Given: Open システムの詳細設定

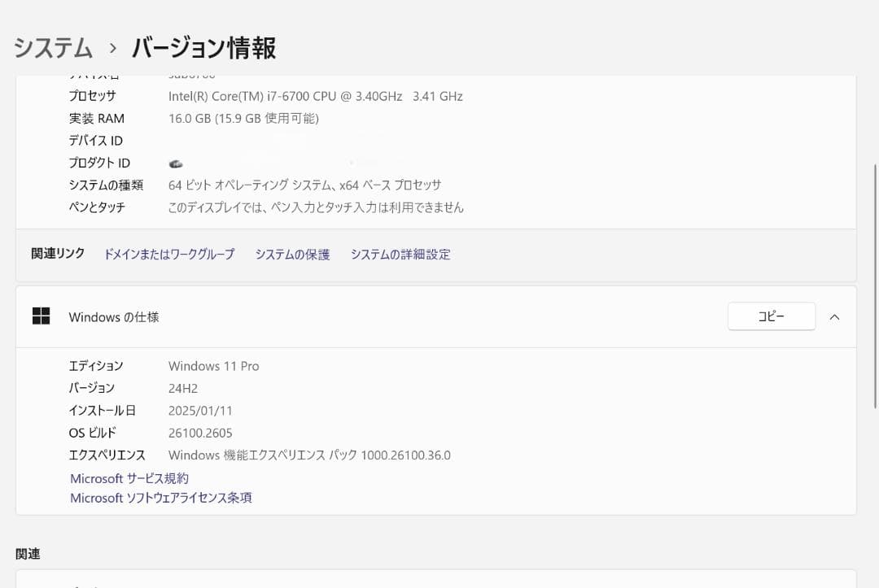Looking at the screenshot, I should (x=400, y=254).
